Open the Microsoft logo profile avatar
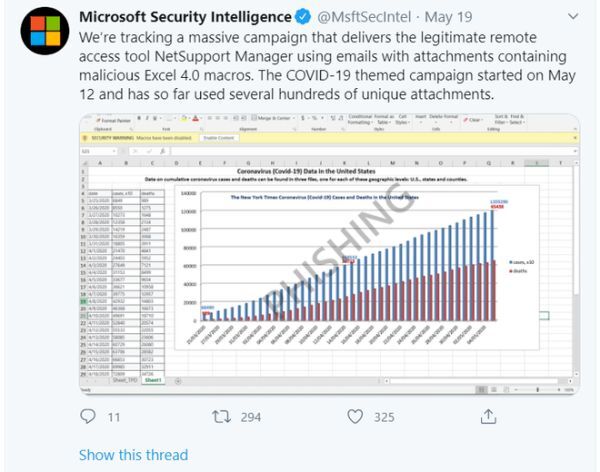The image size is (600, 472). (45, 31)
